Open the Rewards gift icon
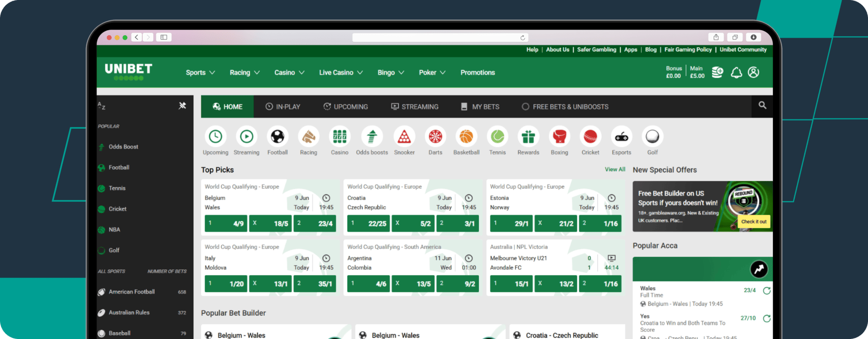868x339 pixels. click(x=529, y=137)
